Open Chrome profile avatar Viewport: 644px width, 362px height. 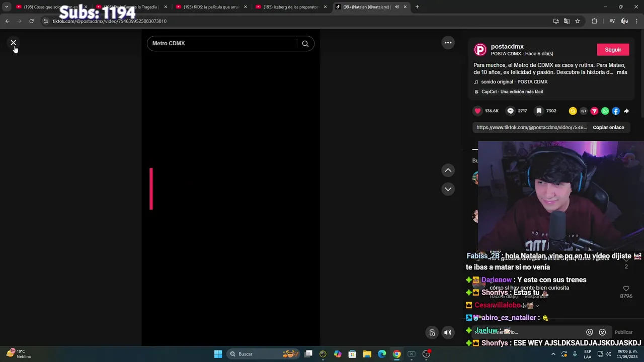point(624,21)
